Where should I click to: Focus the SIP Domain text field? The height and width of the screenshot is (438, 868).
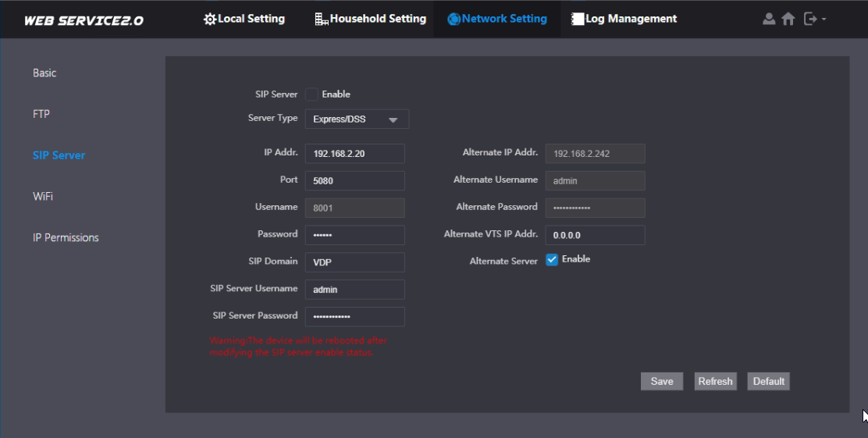click(x=354, y=262)
